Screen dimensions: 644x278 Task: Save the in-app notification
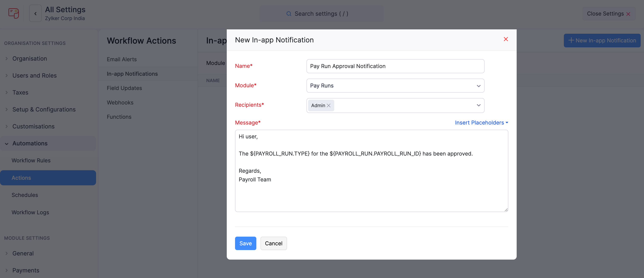pos(246,243)
